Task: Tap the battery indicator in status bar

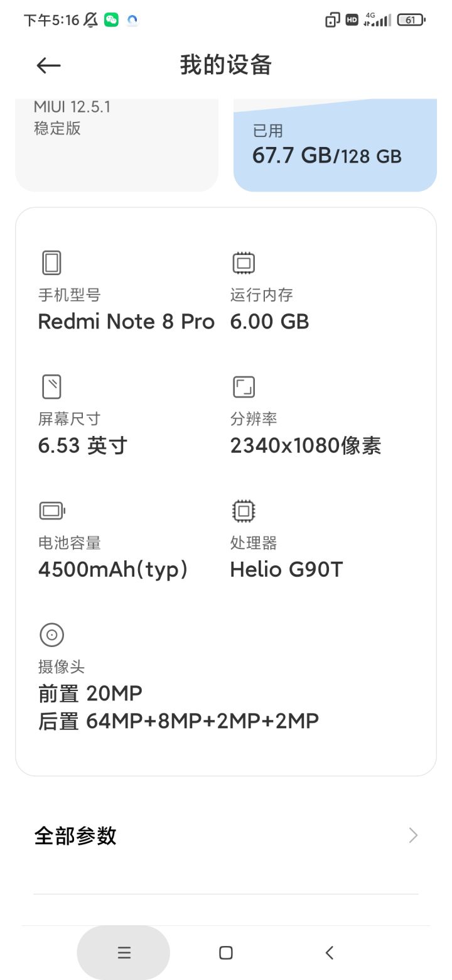Action: click(x=411, y=20)
